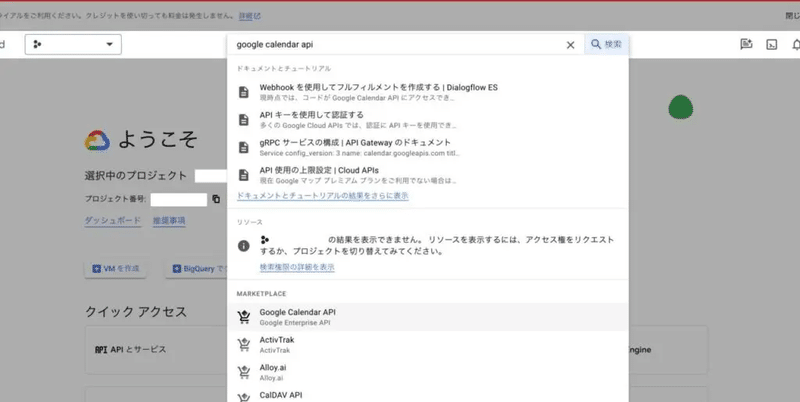Click the Google Cloud logo beside ようこそ

[x=97, y=140]
